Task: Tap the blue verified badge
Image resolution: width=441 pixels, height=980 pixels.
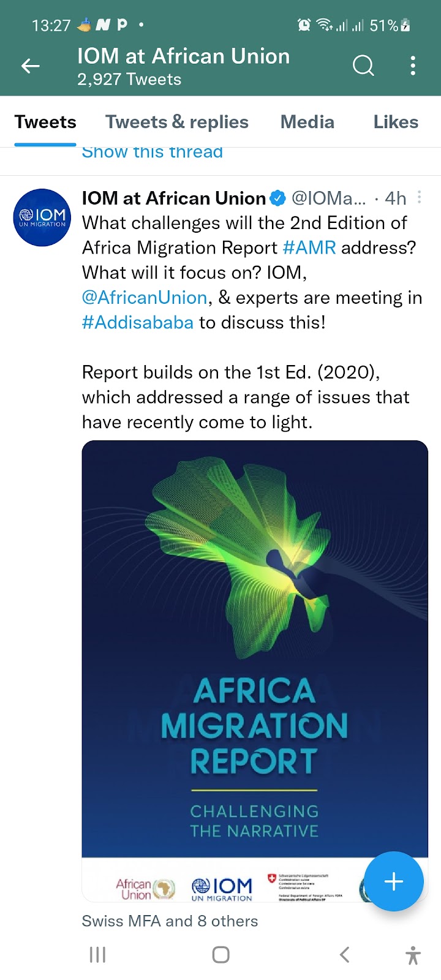Action: (277, 198)
